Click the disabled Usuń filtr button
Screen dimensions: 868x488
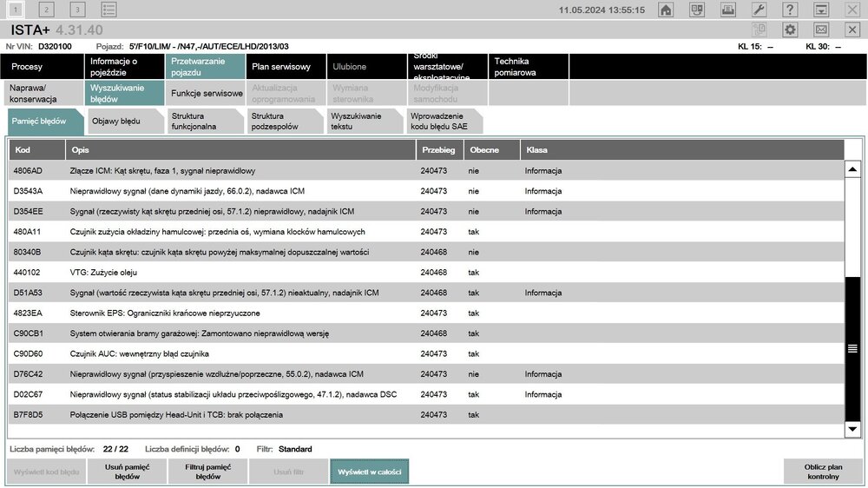[289, 472]
